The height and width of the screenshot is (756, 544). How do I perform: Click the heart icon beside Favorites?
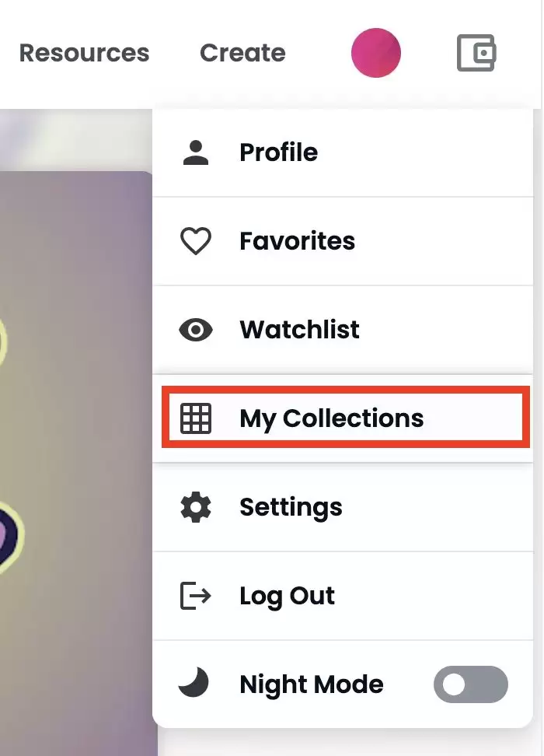(x=196, y=241)
